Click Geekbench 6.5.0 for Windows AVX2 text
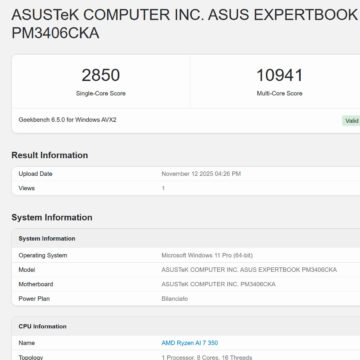Image resolution: width=360 pixels, height=360 pixels. tap(67, 120)
